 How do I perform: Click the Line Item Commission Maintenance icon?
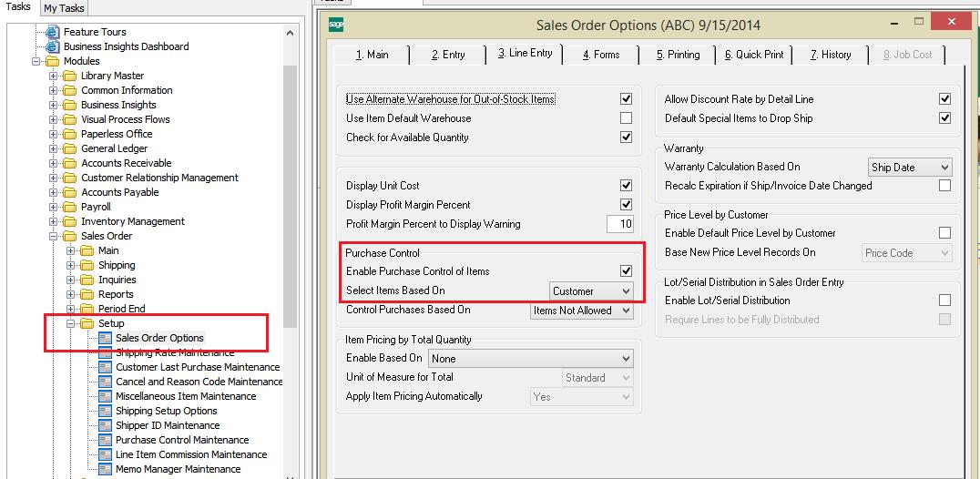(x=105, y=454)
